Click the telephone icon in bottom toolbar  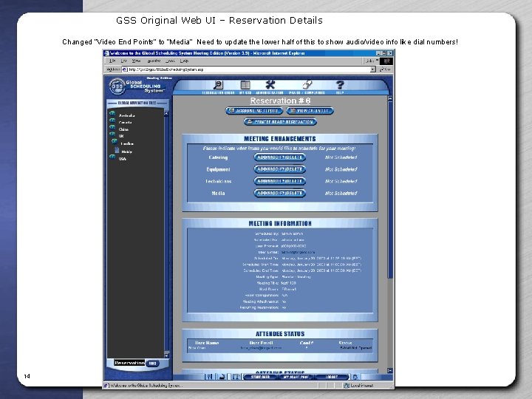pos(222,377)
